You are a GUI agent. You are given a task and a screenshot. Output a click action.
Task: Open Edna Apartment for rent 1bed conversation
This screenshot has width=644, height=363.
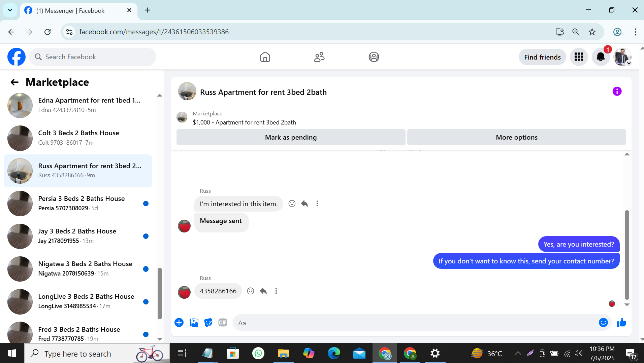coord(78,105)
